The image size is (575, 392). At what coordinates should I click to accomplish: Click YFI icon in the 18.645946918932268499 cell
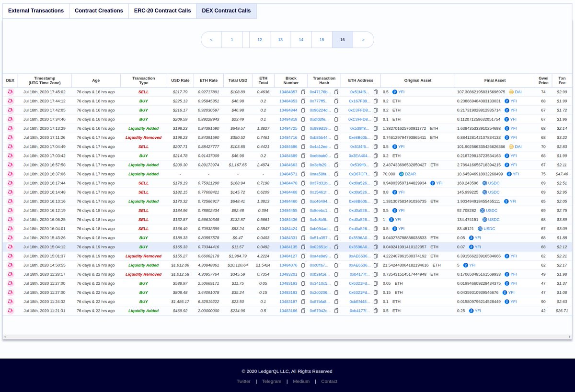tap(509, 174)
